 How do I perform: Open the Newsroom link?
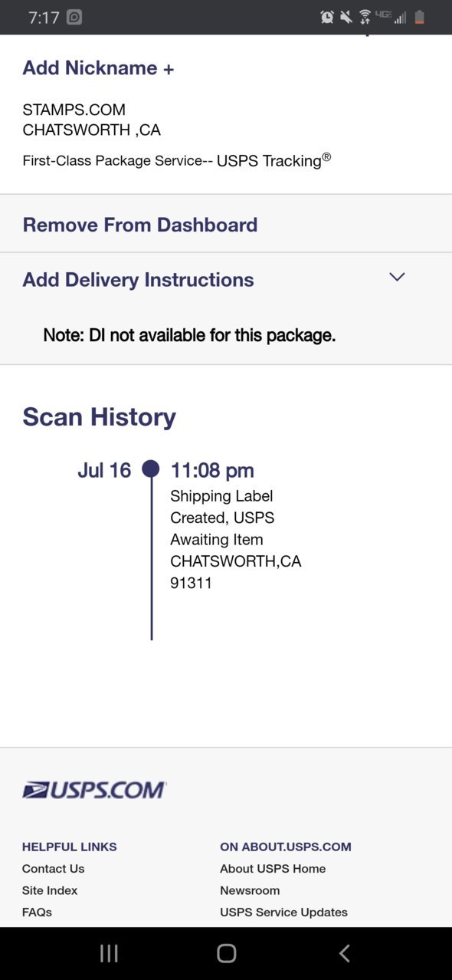[250, 890]
